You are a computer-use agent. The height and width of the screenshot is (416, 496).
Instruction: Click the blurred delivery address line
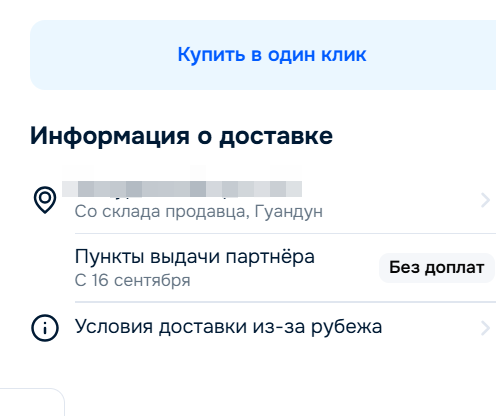tap(182, 189)
